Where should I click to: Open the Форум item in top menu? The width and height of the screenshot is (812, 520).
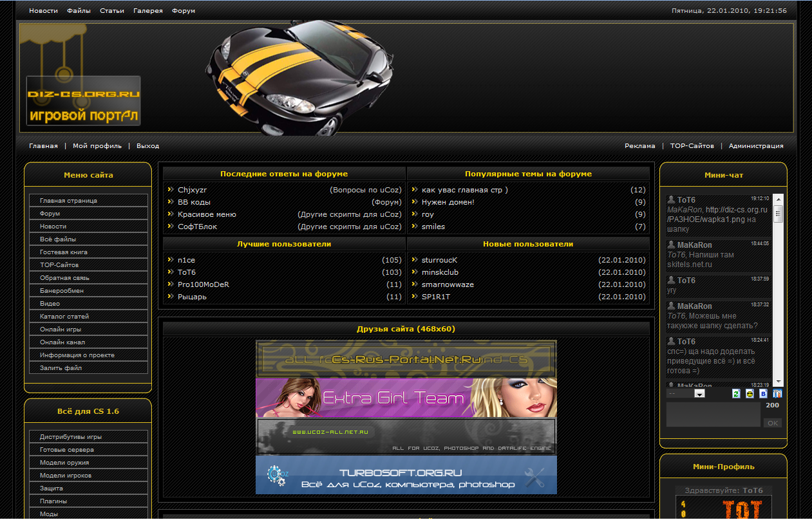coord(184,11)
